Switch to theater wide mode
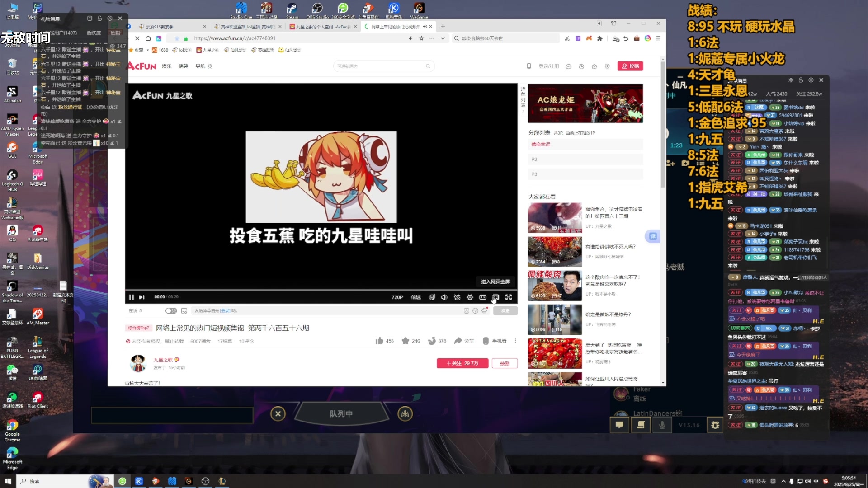 483,297
